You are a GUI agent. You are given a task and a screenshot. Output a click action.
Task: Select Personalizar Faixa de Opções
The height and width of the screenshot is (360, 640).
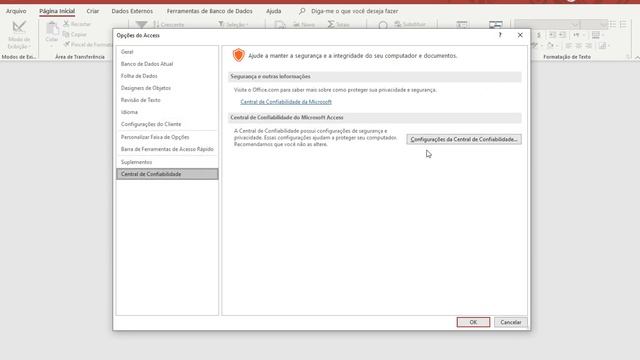point(167,137)
